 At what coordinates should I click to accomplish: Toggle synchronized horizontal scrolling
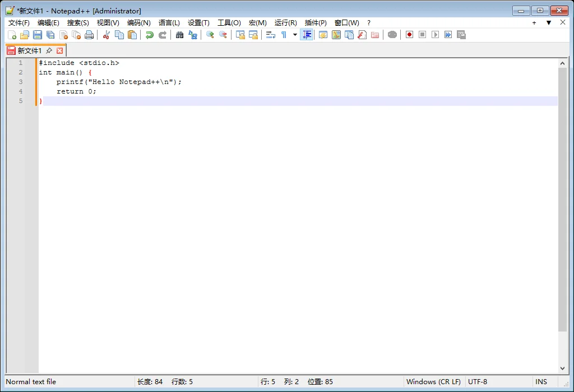point(253,35)
